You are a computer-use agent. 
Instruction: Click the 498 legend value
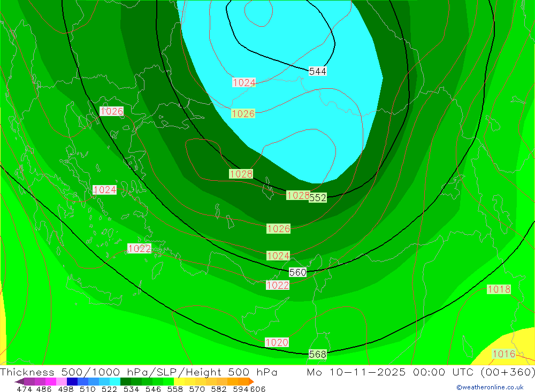pos(65,389)
